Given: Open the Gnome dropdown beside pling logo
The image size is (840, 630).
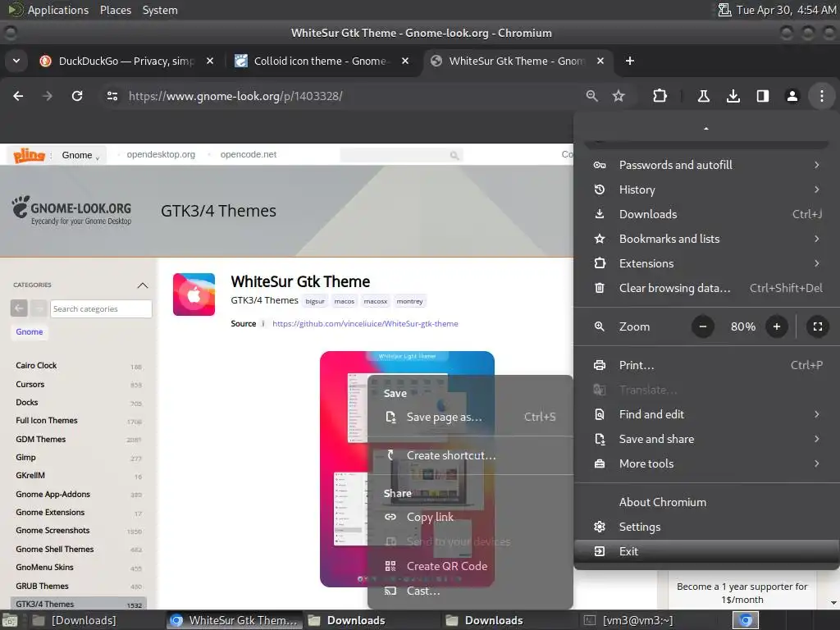Looking at the screenshot, I should pyautogui.click(x=81, y=155).
